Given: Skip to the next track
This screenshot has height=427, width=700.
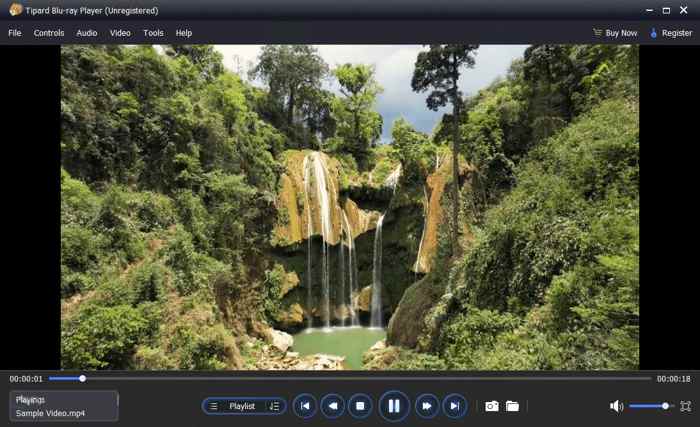Looking at the screenshot, I should [454, 406].
